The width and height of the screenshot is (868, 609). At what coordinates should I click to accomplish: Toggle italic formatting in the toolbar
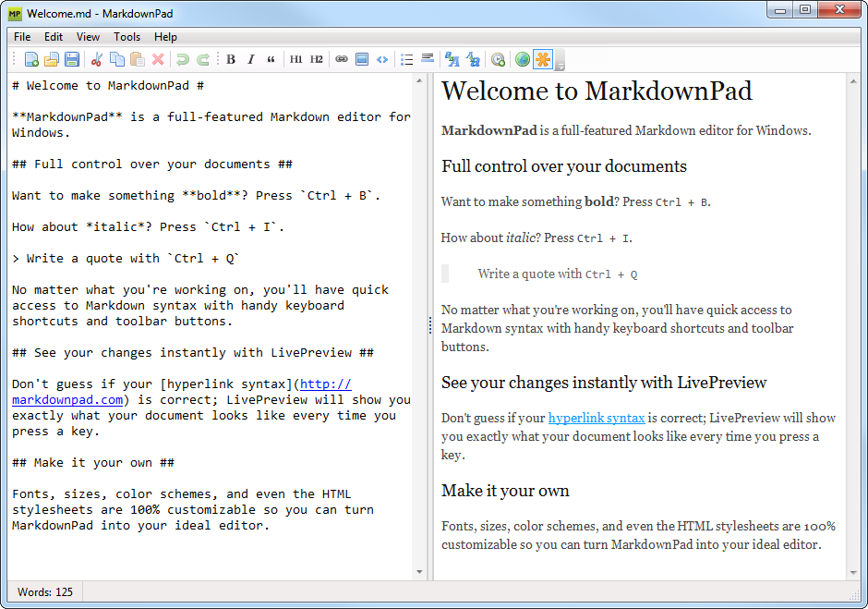click(x=250, y=59)
